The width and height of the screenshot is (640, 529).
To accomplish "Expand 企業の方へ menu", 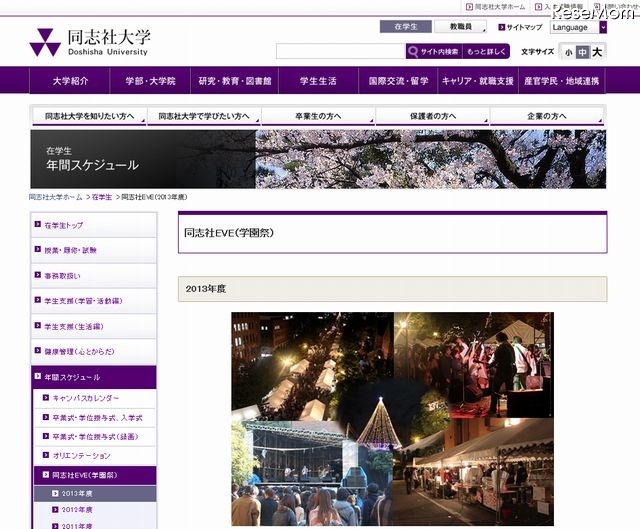I will (x=547, y=116).
